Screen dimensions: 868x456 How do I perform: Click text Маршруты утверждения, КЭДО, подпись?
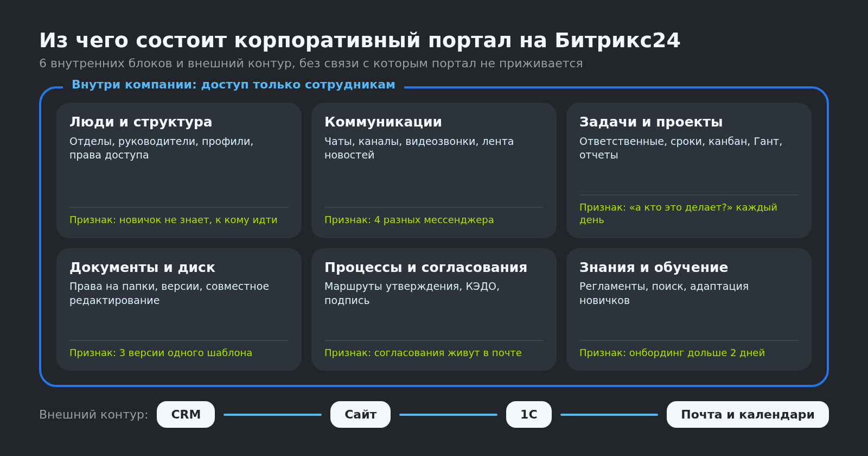[x=412, y=293]
